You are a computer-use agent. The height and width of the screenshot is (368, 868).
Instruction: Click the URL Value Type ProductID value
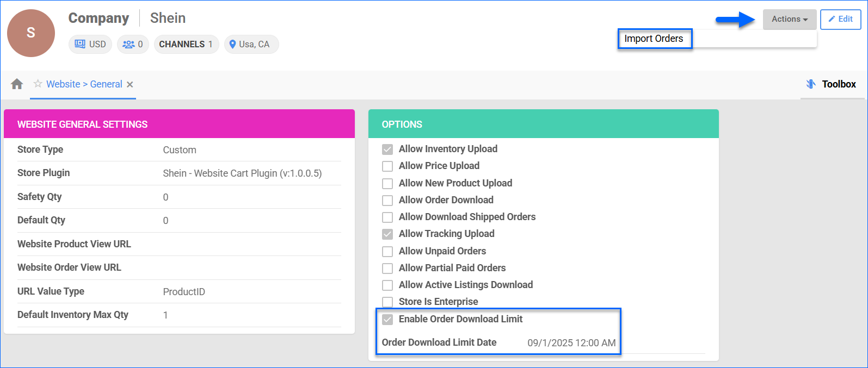point(184,292)
